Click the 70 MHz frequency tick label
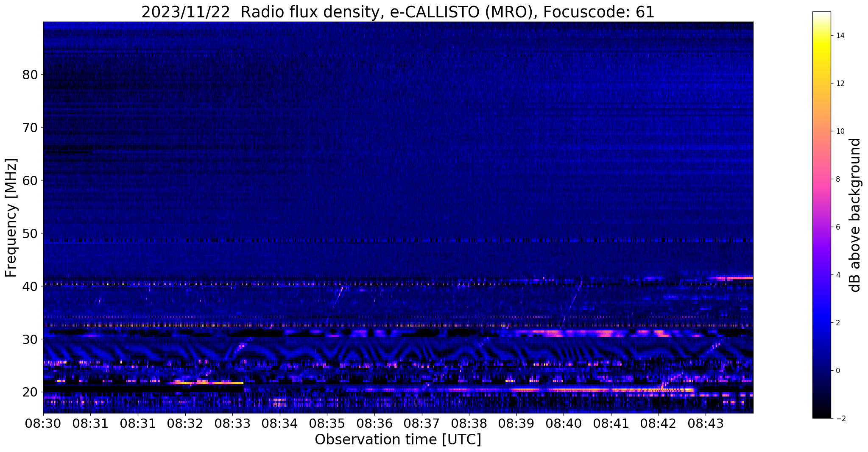This screenshot has width=868, height=452. tap(30, 128)
